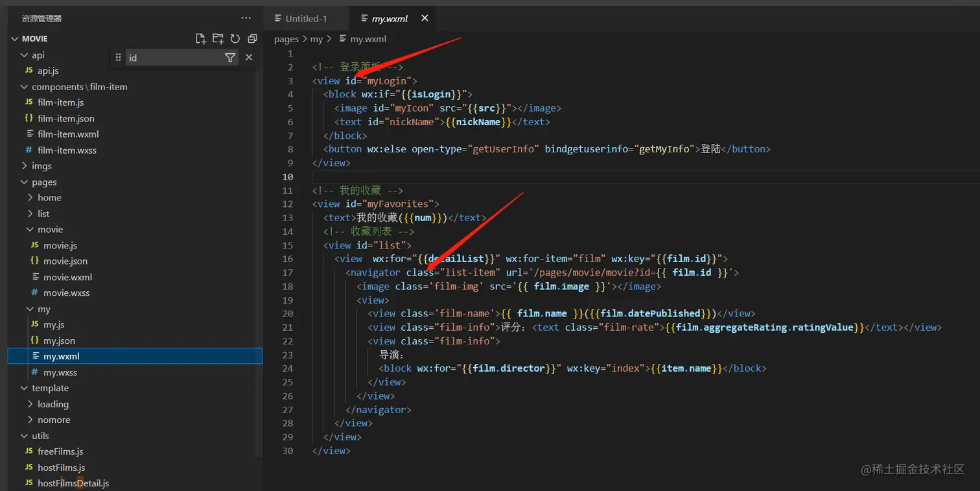This screenshot has height=491, width=980.
Task: Open movie.wxml file
Action: [68, 278]
